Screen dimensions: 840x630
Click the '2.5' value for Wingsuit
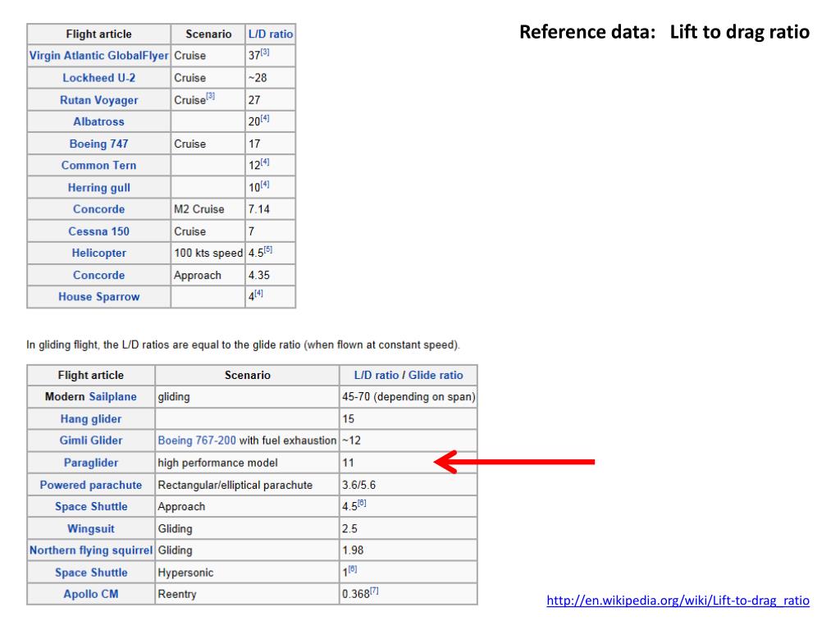(349, 529)
